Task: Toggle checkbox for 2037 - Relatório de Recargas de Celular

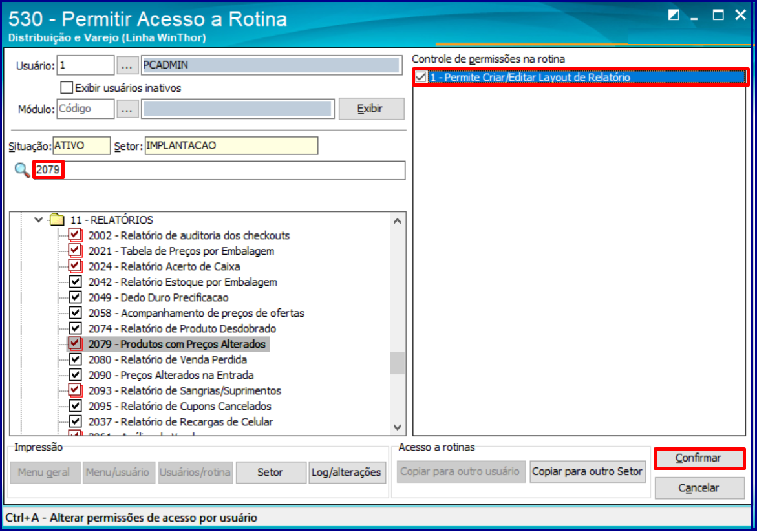Action: point(75,421)
